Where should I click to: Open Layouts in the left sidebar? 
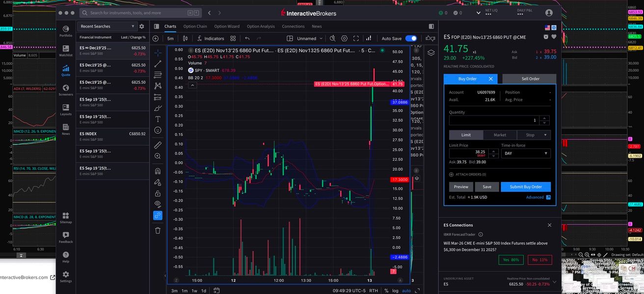pos(66,110)
